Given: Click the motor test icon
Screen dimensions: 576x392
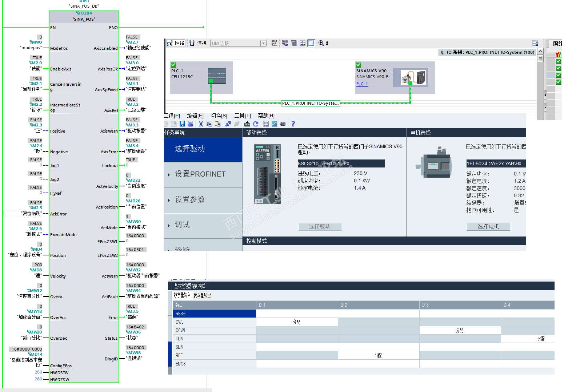Looking at the screenshot, I should [283, 124].
